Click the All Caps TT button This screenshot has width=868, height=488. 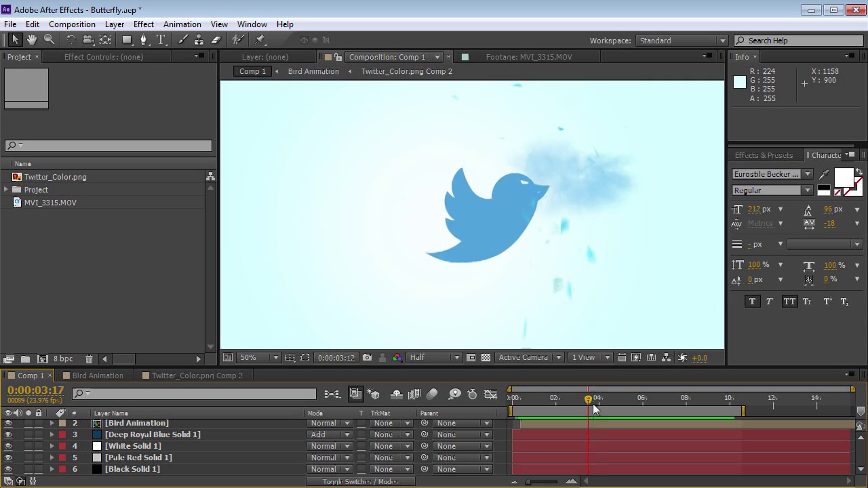pyautogui.click(x=789, y=301)
